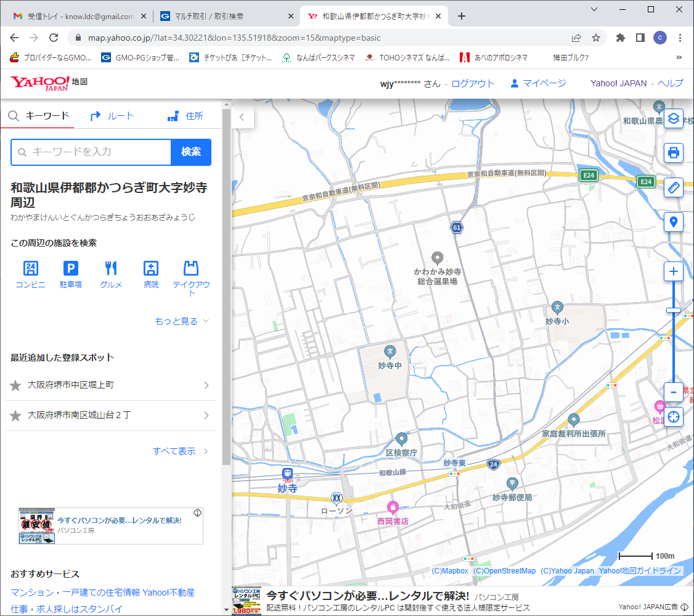
Task: Zoom in with the plus button
Action: click(674, 272)
